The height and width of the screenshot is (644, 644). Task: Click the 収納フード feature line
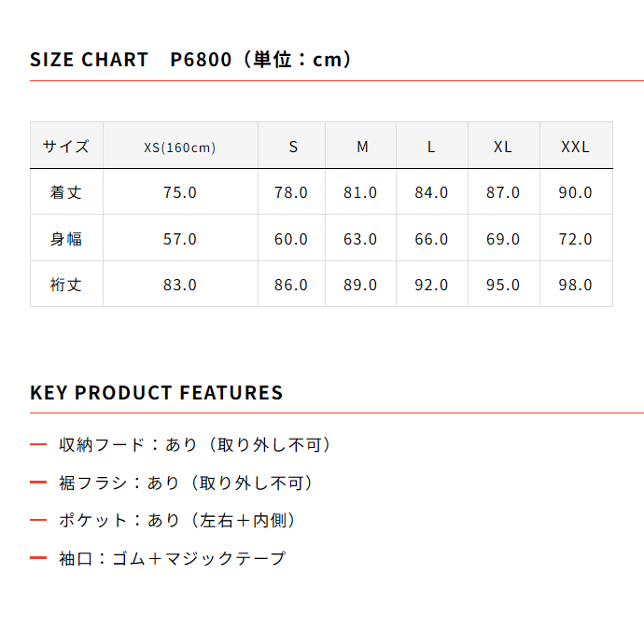195,445
